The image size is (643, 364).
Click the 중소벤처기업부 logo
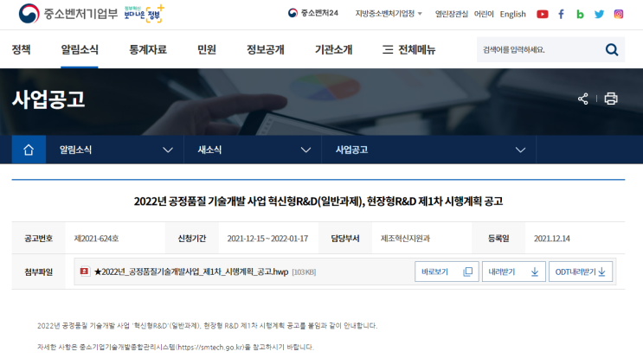tap(68, 14)
